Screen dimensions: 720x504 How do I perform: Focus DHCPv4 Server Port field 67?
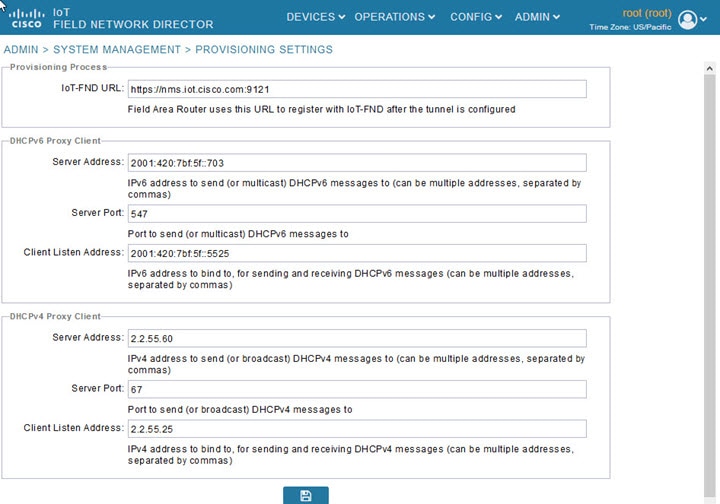pos(357,389)
